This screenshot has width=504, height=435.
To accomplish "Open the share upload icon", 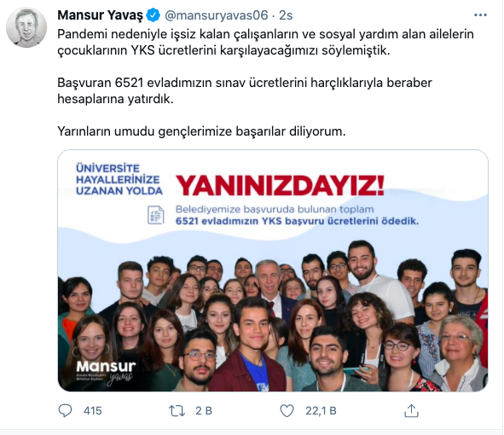I will point(411,410).
